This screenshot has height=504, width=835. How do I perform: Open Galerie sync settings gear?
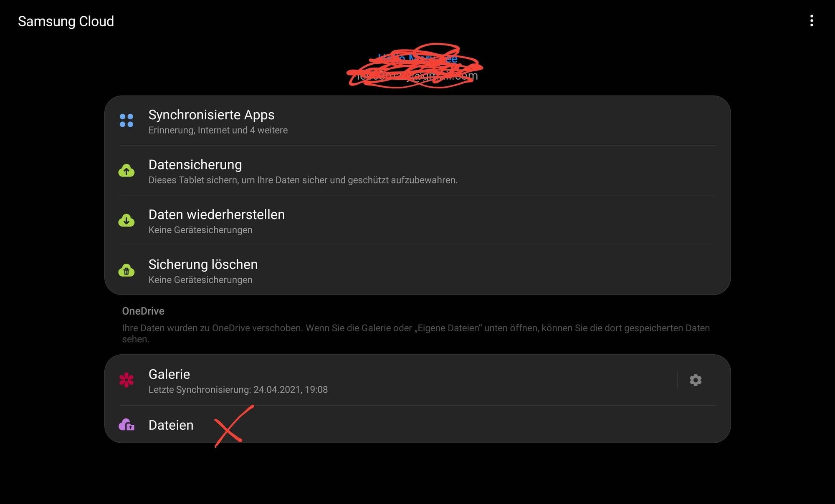pyautogui.click(x=696, y=380)
